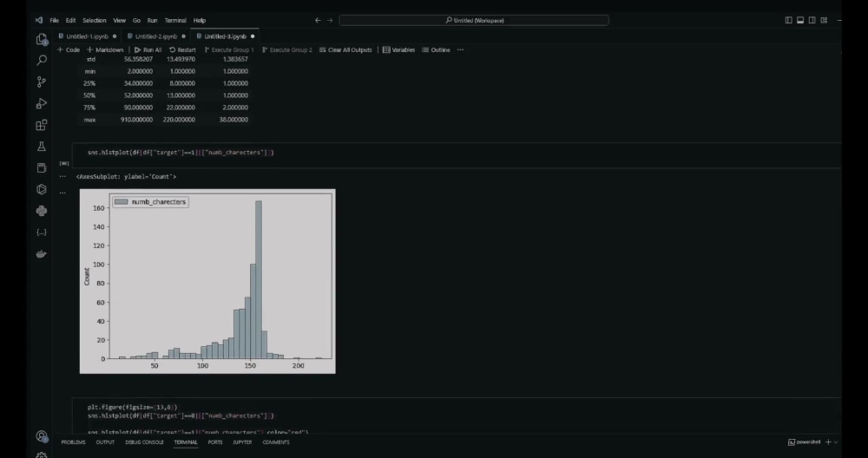Open the Docker whale view
Image resolution: width=868 pixels, height=458 pixels.
[x=42, y=254]
